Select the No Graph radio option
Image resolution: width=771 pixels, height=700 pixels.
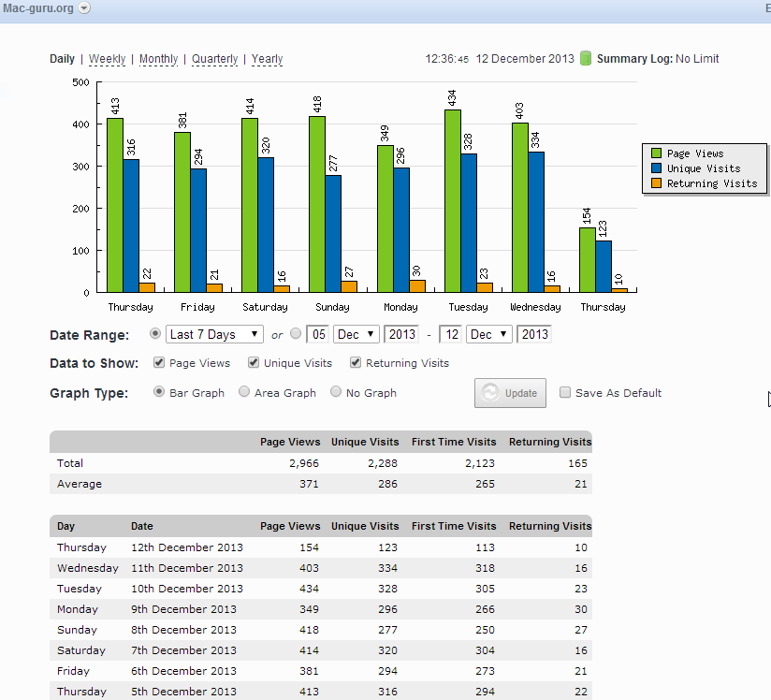pyautogui.click(x=336, y=391)
